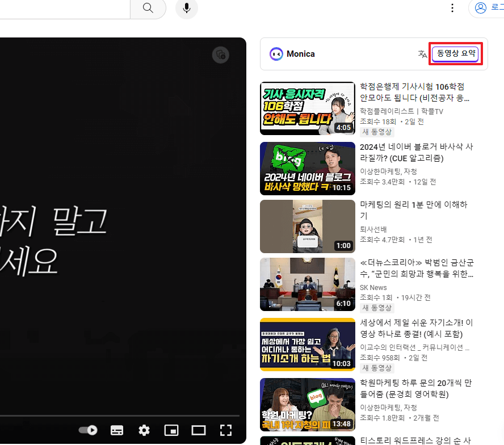The image size is (504, 445).
Task: Open the player settings gear
Action: 144,430
